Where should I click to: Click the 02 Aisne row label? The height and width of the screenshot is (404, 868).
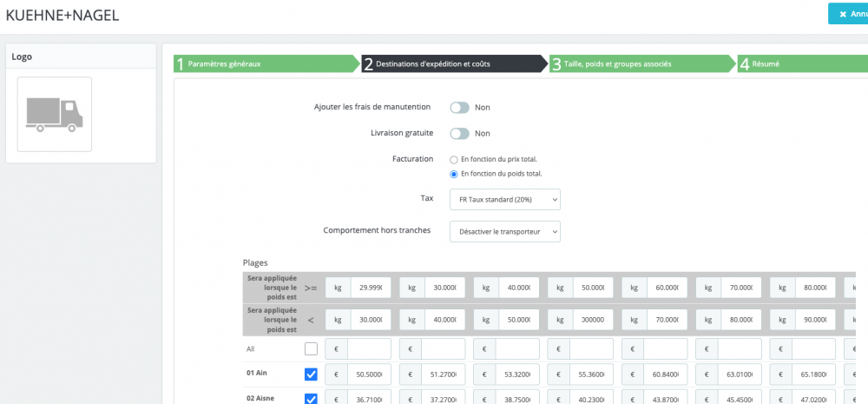[x=260, y=397]
